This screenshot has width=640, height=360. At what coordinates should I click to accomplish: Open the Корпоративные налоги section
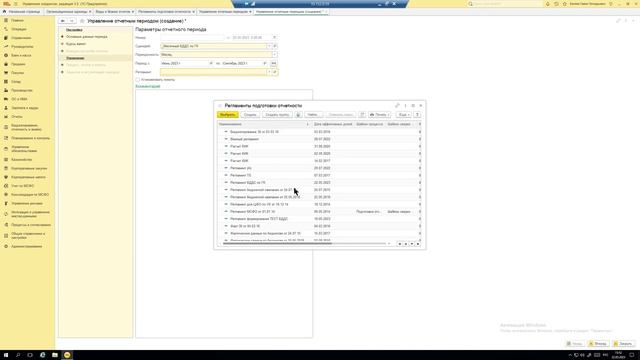point(29,177)
